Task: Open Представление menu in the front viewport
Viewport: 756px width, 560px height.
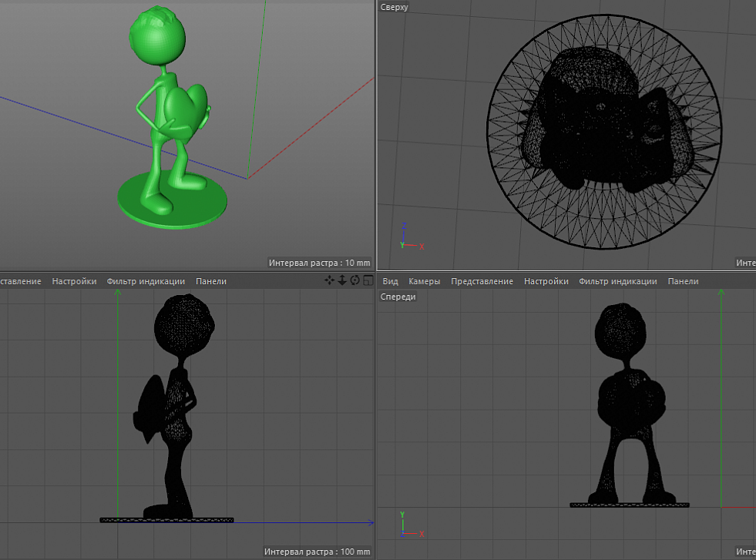Action: 482,282
